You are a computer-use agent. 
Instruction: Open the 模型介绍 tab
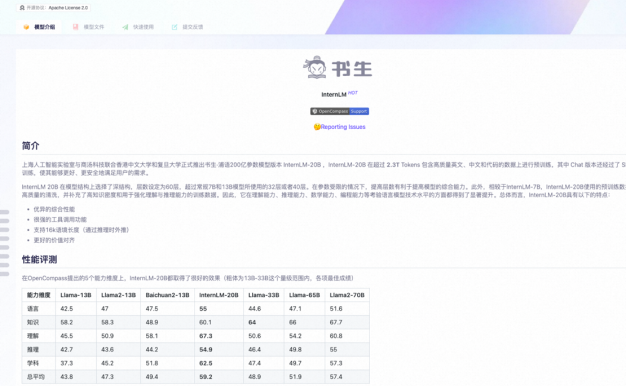point(39,27)
